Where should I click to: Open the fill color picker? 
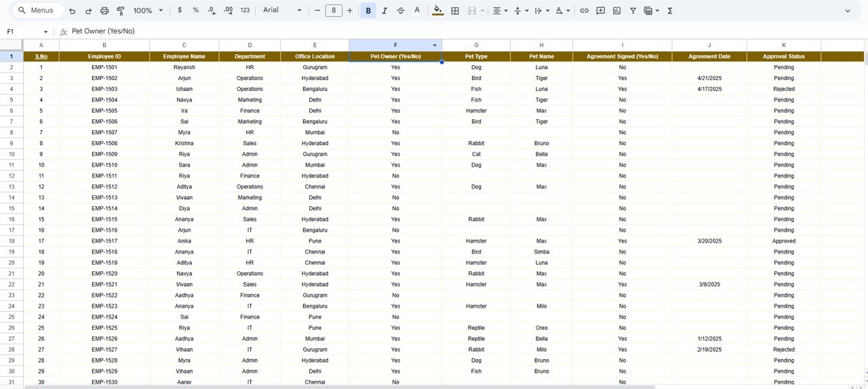pos(437,11)
